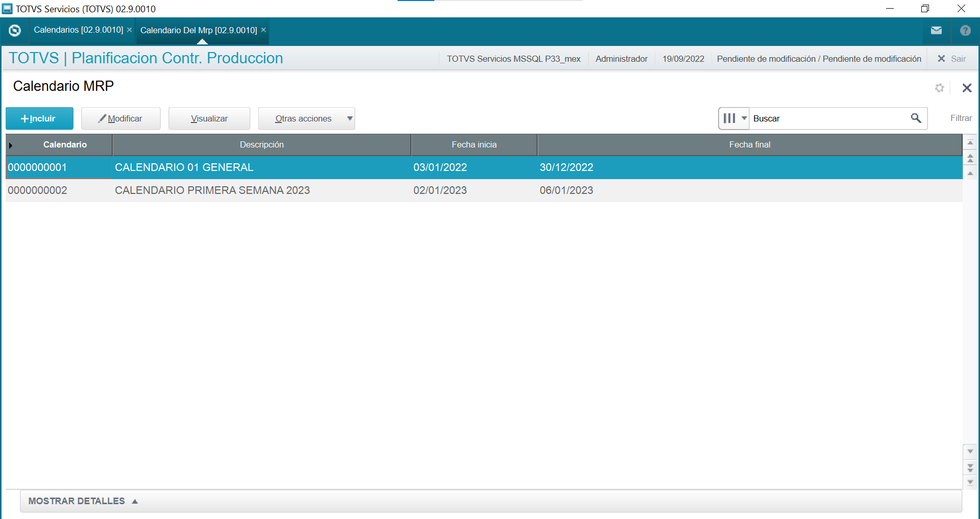Click the TOTVS app icon in title bar
The width and height of the screenshot is (980, 519).
tap(7, 9)
